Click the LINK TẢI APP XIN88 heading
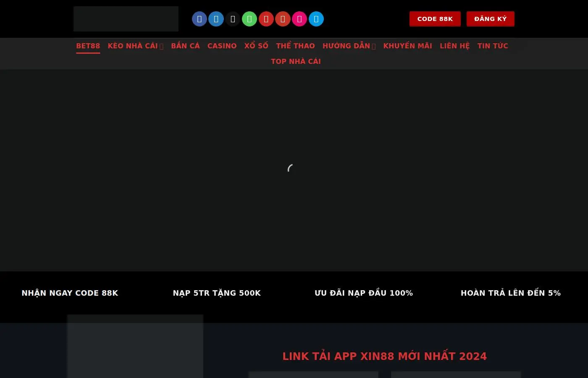Screen dimensions: 588x378 pos(385,356)
